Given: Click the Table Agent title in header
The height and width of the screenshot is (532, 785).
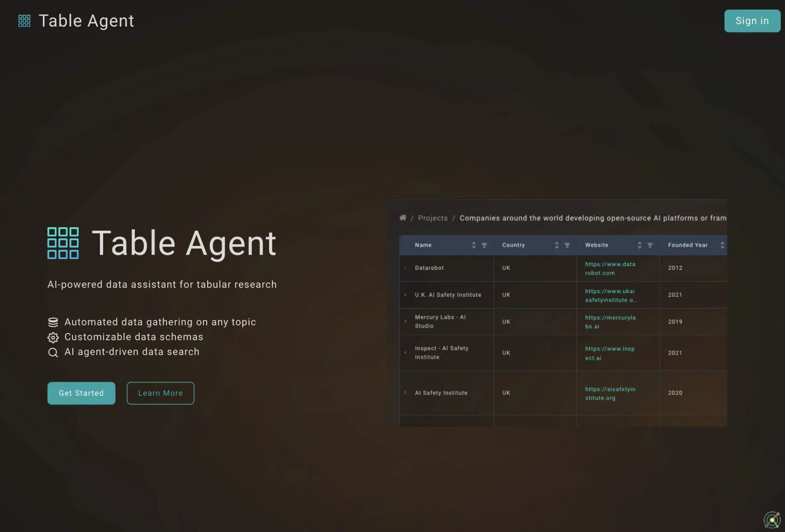Looking at the screenshot, I should coord(86,21).
